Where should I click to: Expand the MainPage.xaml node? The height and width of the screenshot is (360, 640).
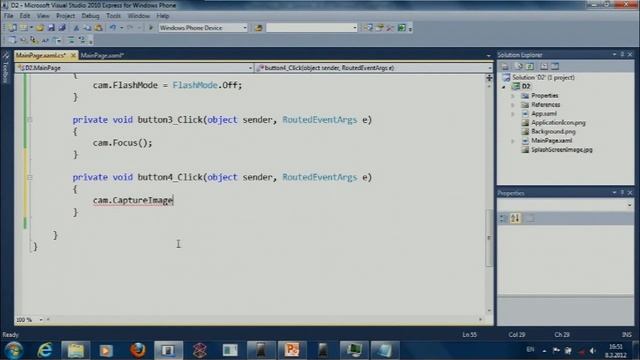tap(513, 141)
